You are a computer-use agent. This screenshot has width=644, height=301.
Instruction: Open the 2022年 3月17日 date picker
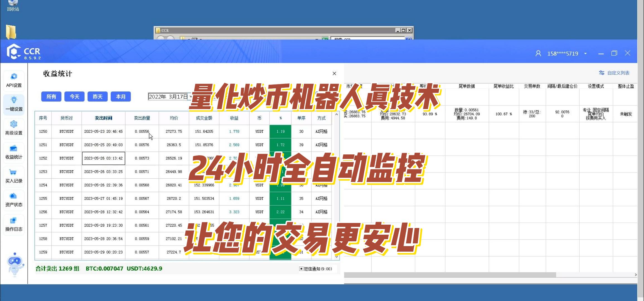[170, 97]
